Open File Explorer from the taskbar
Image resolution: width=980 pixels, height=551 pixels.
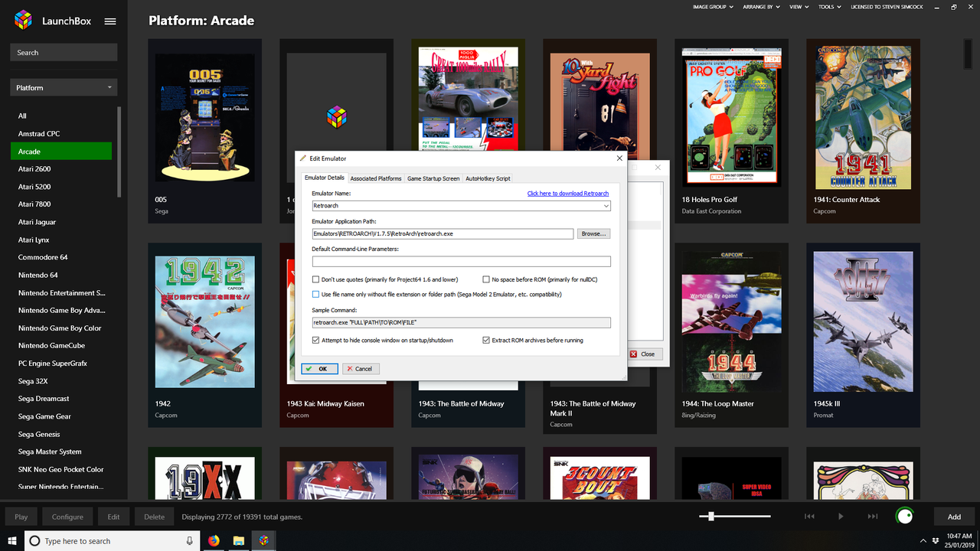238,541
